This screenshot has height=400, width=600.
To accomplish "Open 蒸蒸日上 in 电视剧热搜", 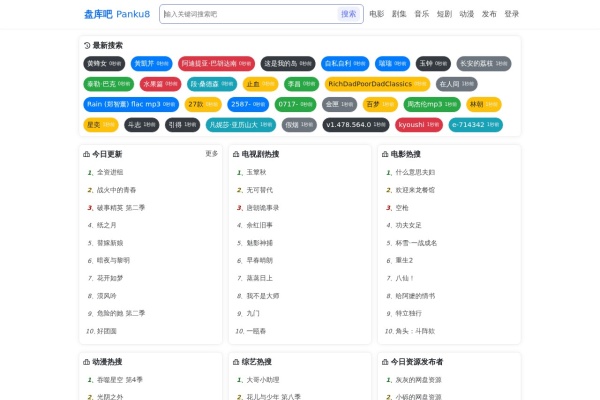I will point(259,278).
